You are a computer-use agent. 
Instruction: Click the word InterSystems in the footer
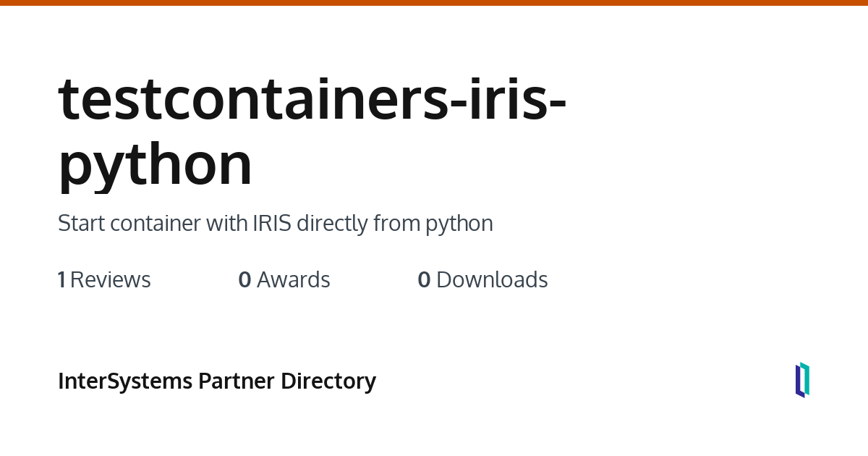tap(124, 381)
